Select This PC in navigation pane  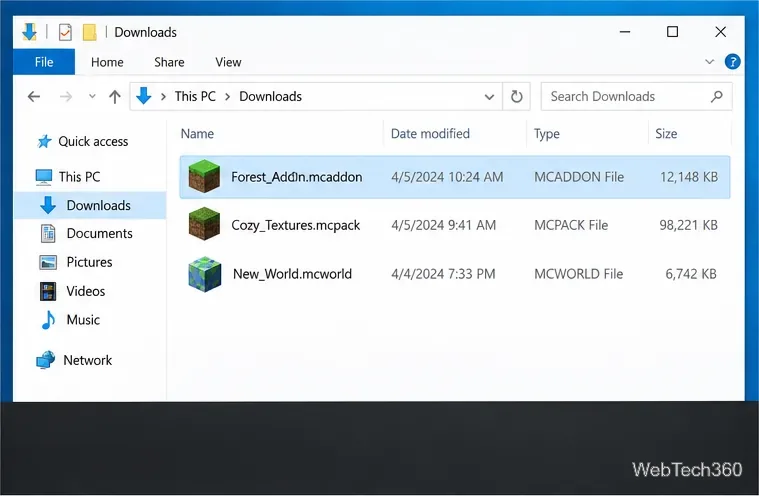pos(79,177)
